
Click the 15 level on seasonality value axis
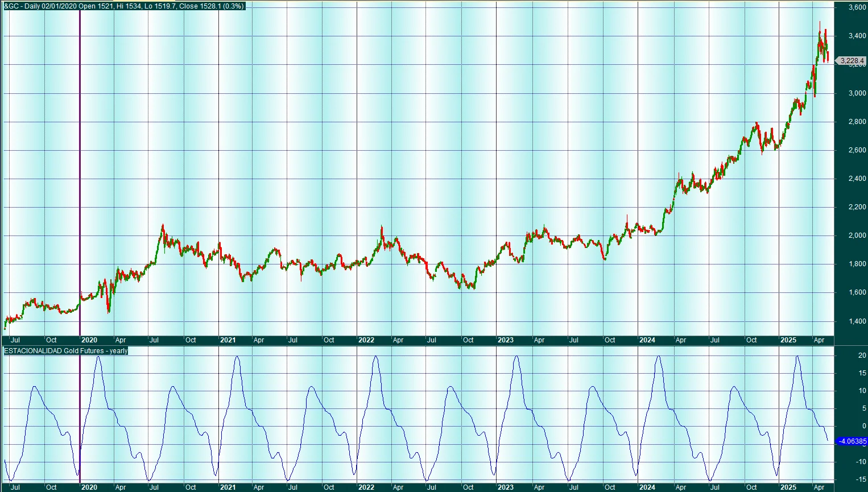pyautogui.click(x=862, y=374)
